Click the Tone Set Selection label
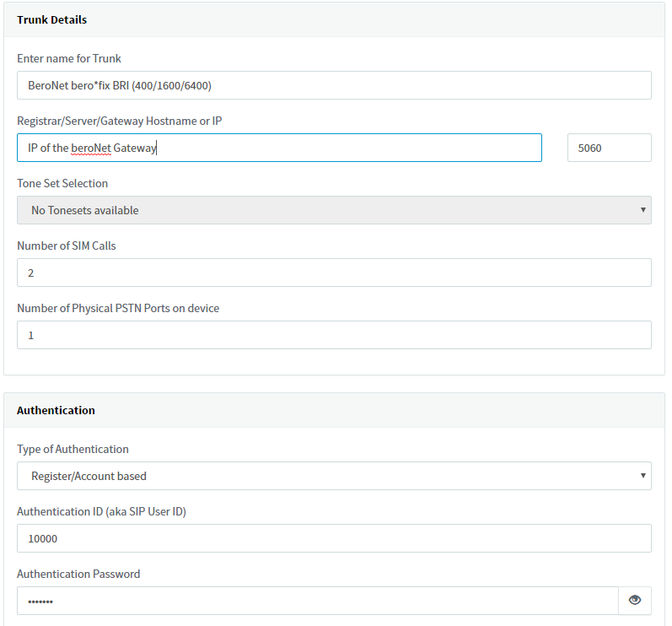This screenshot has height=626, width=672. coord(62,184)
